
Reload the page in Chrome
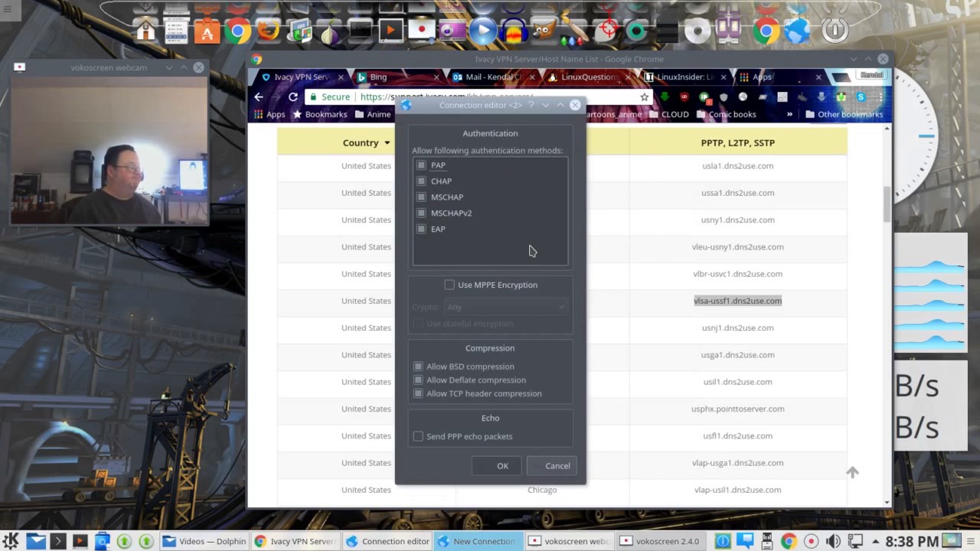(292, 97)
